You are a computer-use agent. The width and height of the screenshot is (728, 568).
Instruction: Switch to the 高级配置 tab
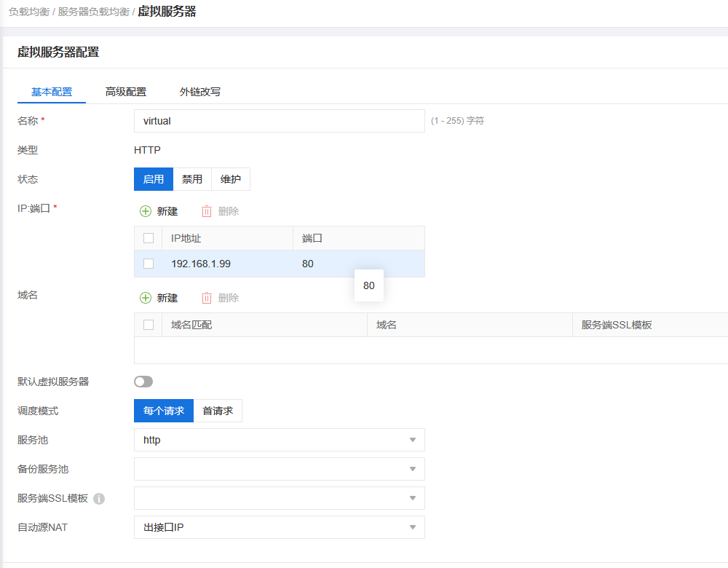point(126,92)
